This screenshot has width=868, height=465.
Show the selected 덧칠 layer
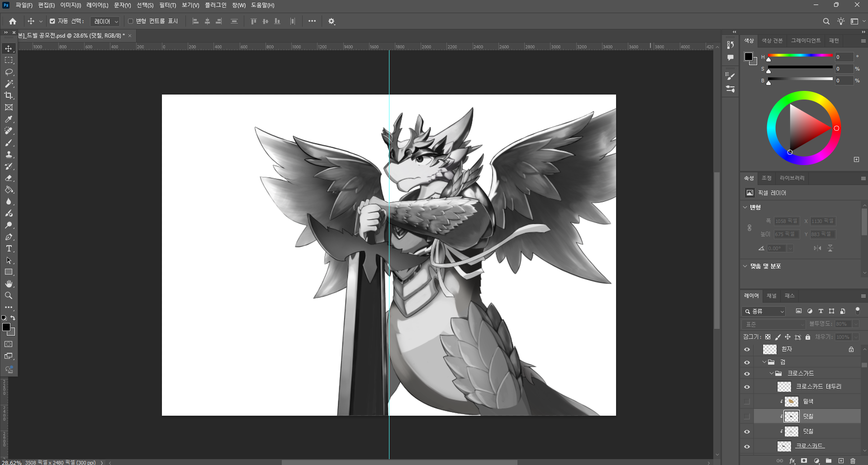[747, 417]
